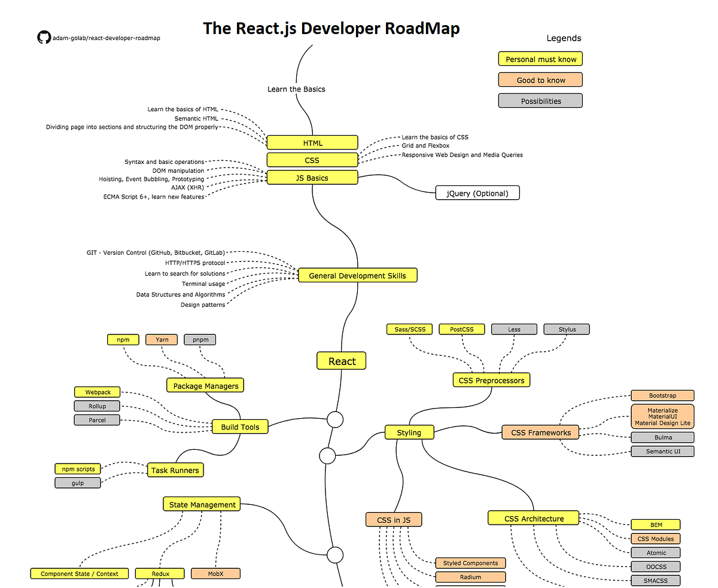Select the Package Managers node

point(205,385)
